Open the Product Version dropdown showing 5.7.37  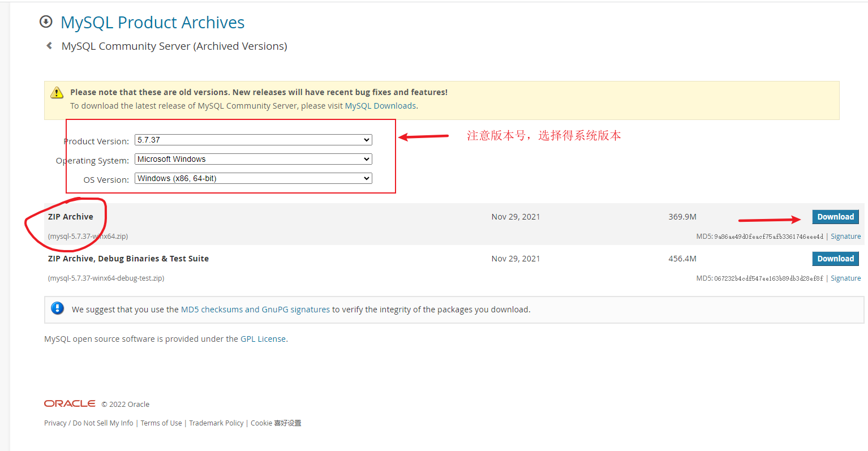point(253,140)
